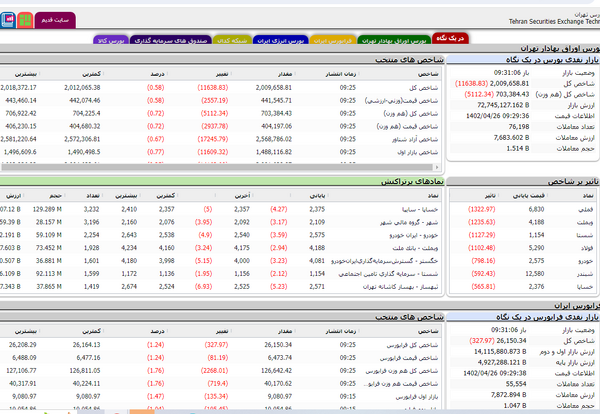The image size is (600, 414).
Task: Open شستا - سرمایه گذاری تامین اجتماعی
Action: point(388,274)
